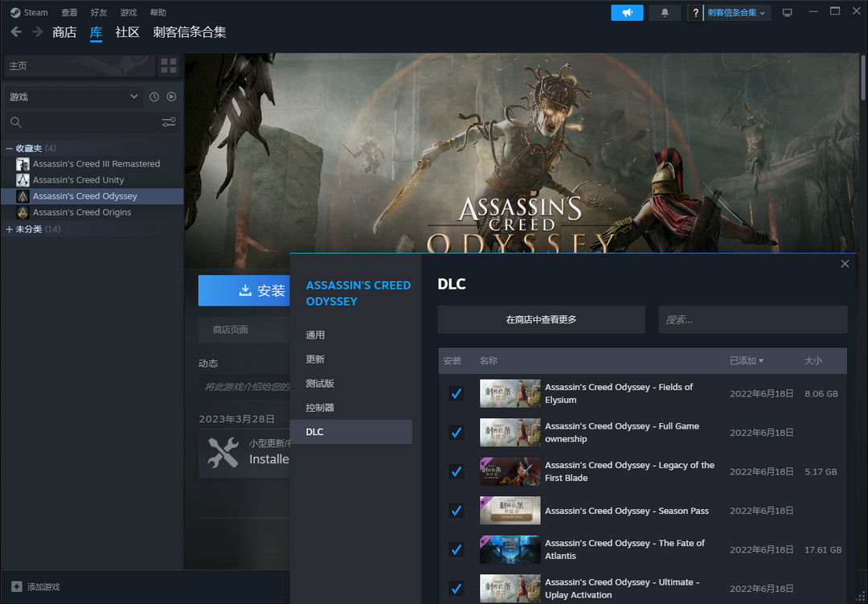Open the 控制器 settings tab
This screenshot has height=604, width=868.
point(320,408)
